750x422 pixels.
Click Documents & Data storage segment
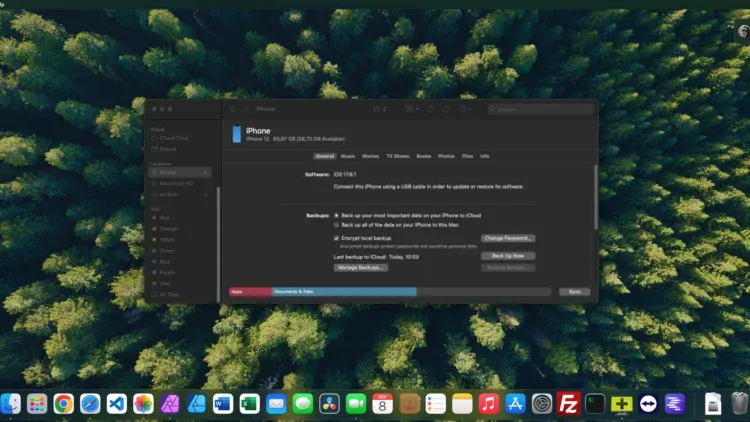click(344, 291)
